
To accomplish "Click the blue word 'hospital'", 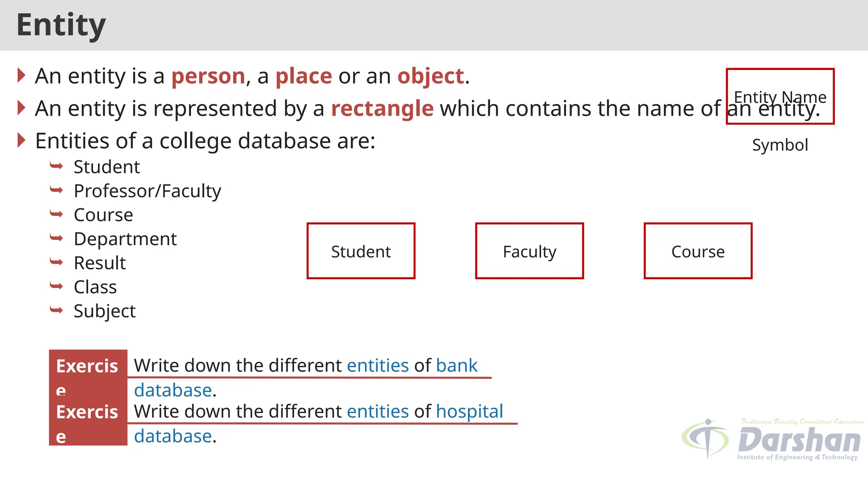I will [x=469, y=411].
